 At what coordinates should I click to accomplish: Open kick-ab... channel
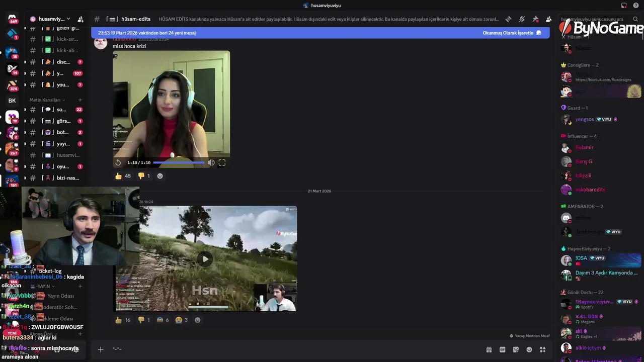point(55,51)
